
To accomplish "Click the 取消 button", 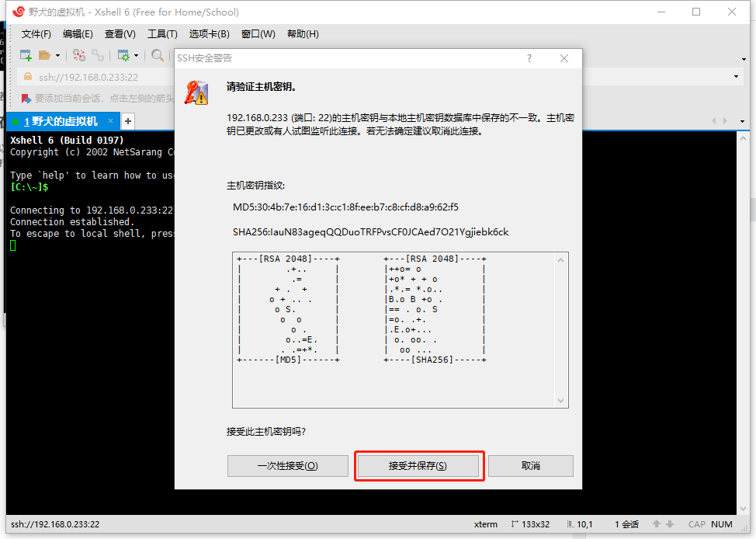I will 531,466.
